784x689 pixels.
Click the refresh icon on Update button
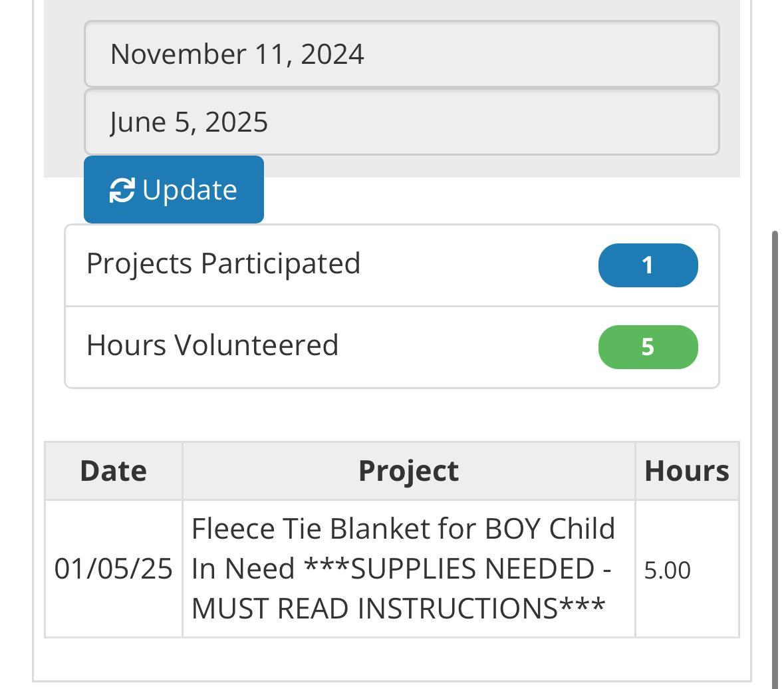(x=122, y=190)
